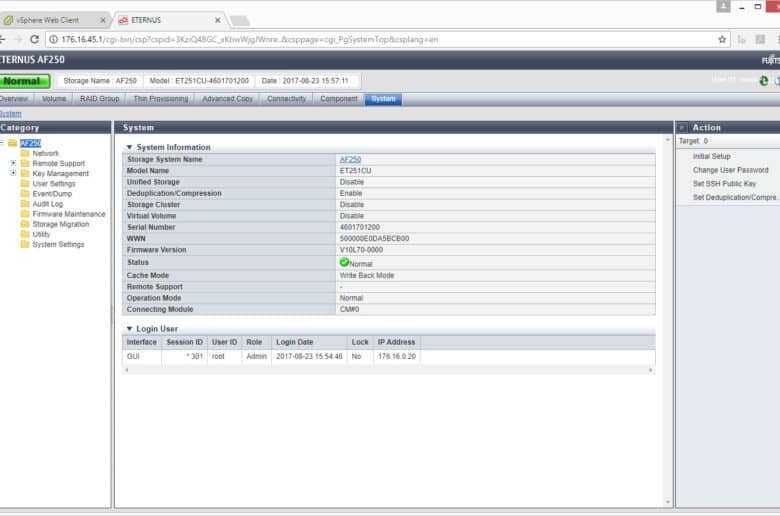780x516 pixels.
Task: Collapse the System Information section
Action: pyautogui.click(x=129, y=147)
